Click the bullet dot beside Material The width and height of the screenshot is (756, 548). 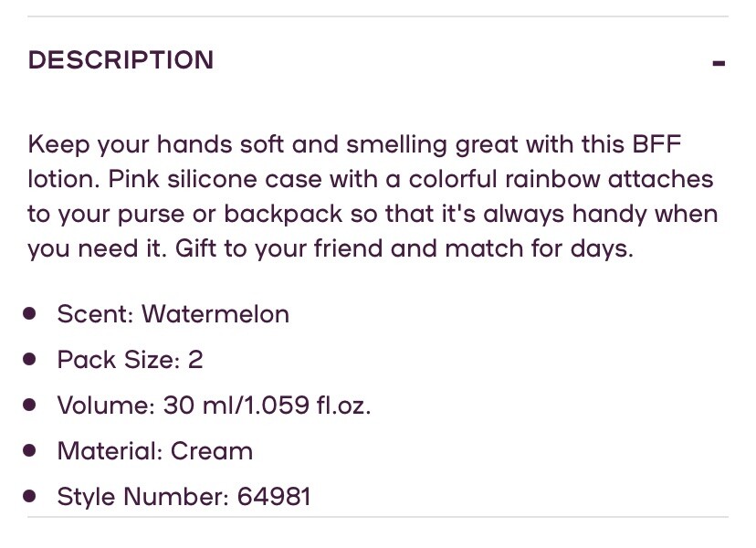[x=30, y=450]
